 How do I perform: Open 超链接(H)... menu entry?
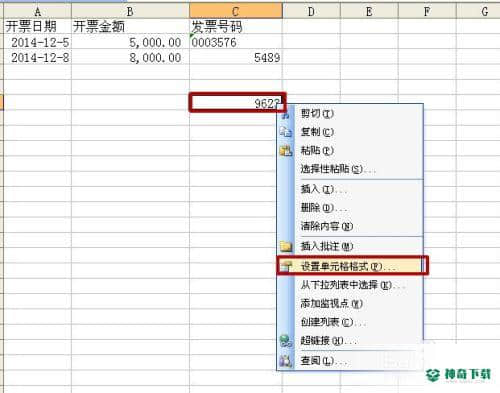coord(350,341)
